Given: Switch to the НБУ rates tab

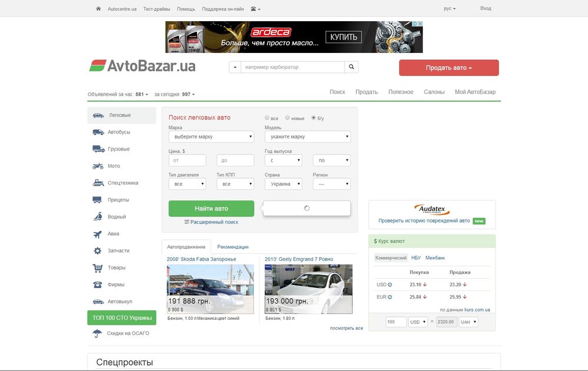Looking at the screenshot, I should point(416,258).
